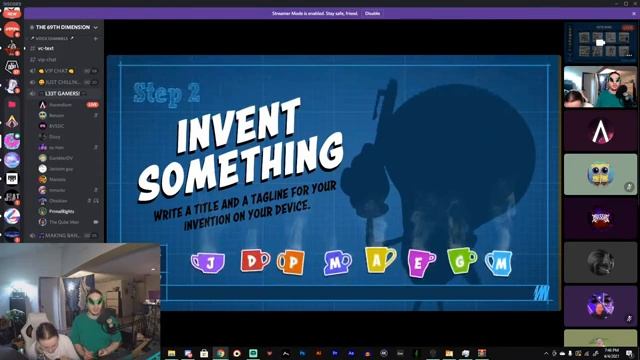Disable Streamer Mode from the purple banner
This screenshot has height=360, width=640.
[x=372, y=13]
